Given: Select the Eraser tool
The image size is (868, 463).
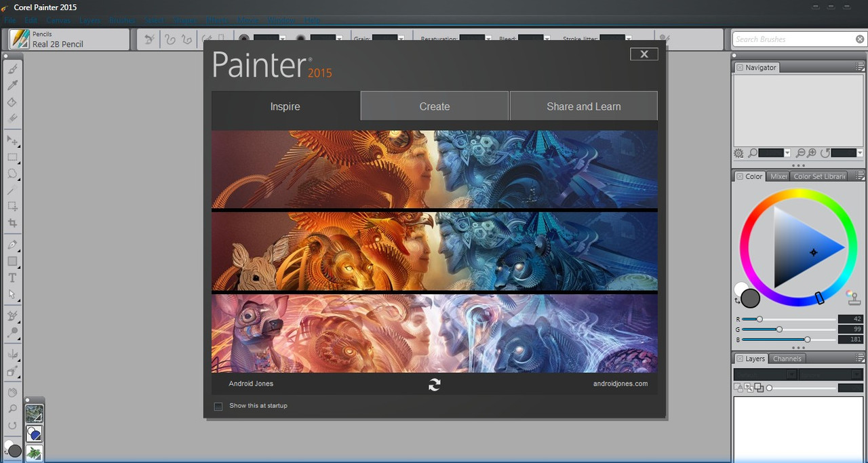Looking at the screenshot, I should point(12,118).
